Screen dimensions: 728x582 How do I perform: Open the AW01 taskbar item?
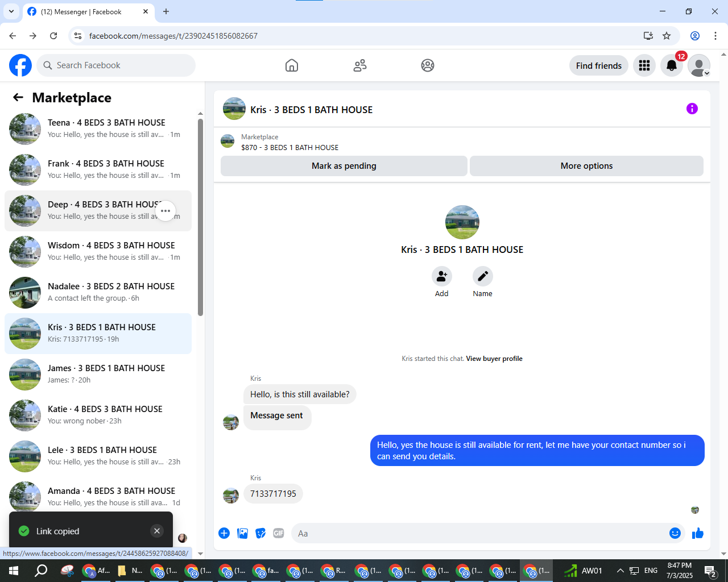584,571
